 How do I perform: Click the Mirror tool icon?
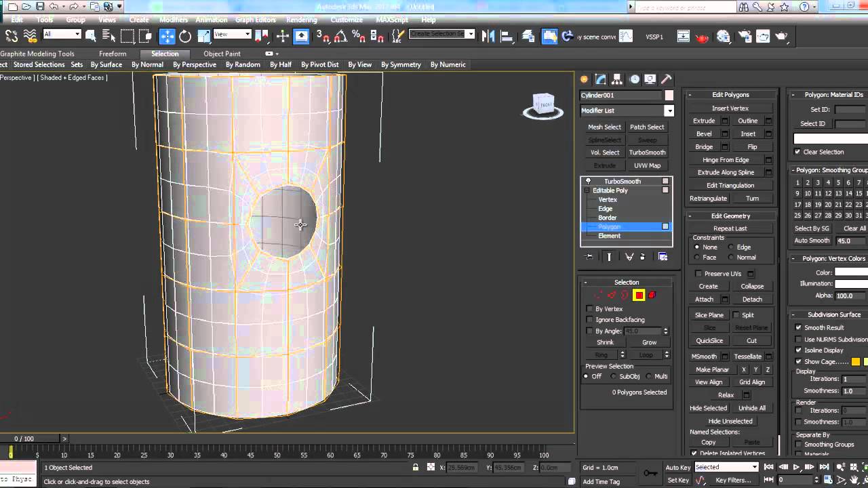point(488,36)
